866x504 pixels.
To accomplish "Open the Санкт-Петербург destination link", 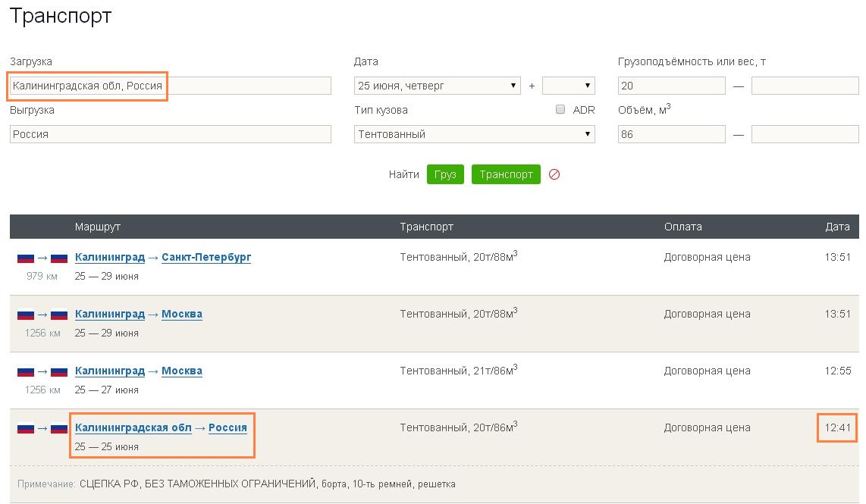I will click(206, 257).
